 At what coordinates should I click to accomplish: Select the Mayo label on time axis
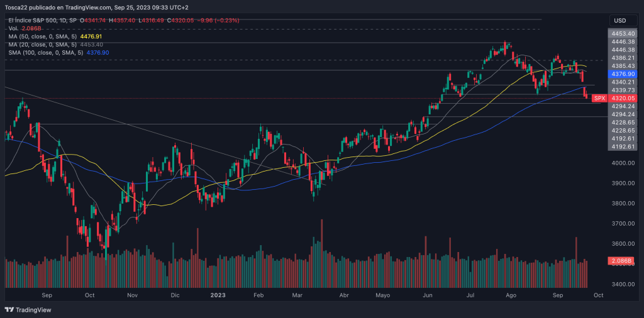pyautogui.click(x=382, y=294)
